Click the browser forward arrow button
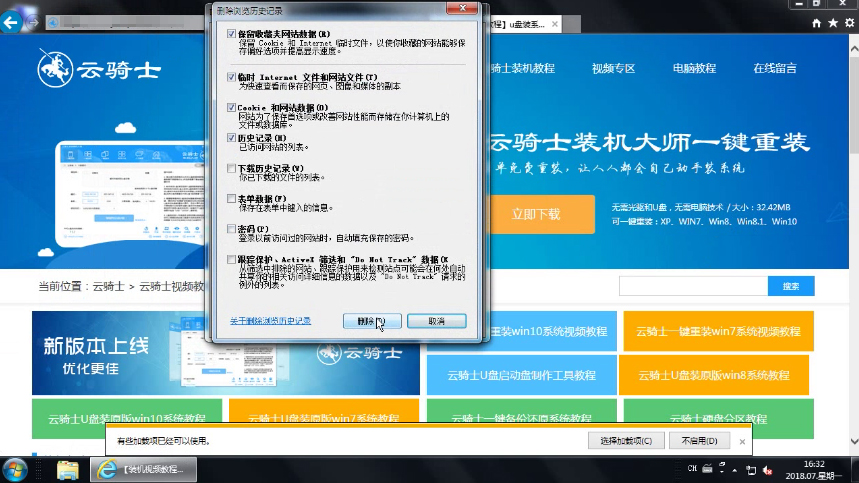 point(34,22)
